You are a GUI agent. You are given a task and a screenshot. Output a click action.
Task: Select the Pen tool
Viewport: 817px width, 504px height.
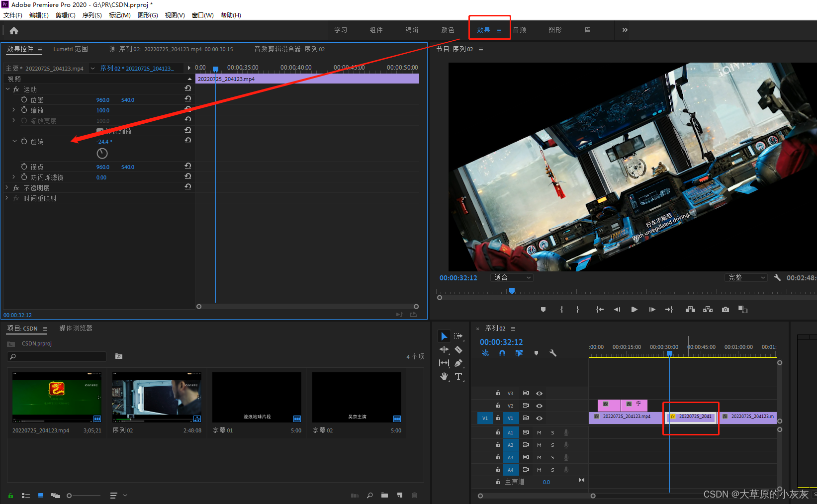(458, 363)
